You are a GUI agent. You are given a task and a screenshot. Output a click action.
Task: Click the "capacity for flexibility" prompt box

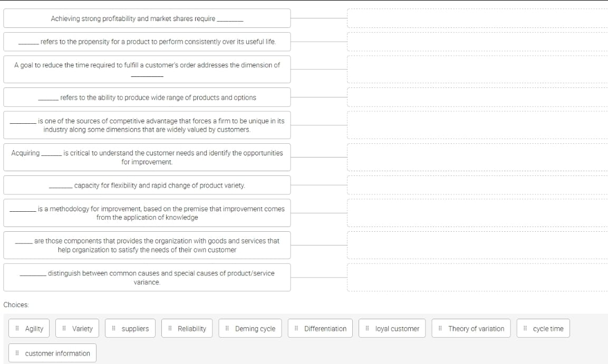147,185
